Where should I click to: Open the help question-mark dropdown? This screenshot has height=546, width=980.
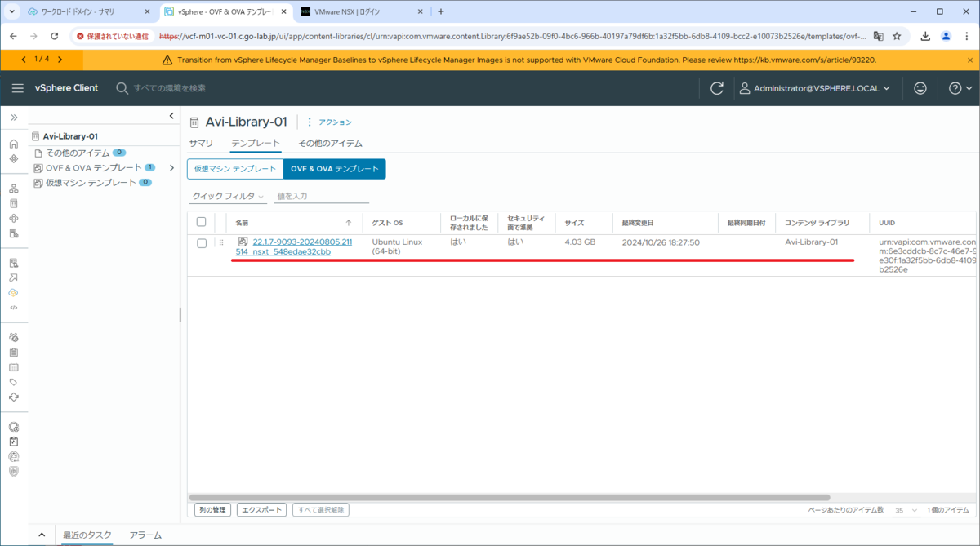(960, 88)
